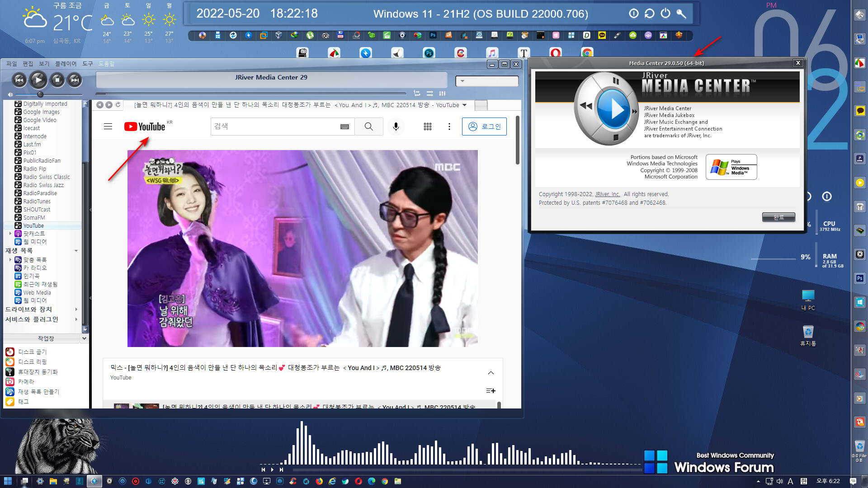Open the 휴지통 recycle bin icon
Screen dimensions: 868x488
coord(808,336)
